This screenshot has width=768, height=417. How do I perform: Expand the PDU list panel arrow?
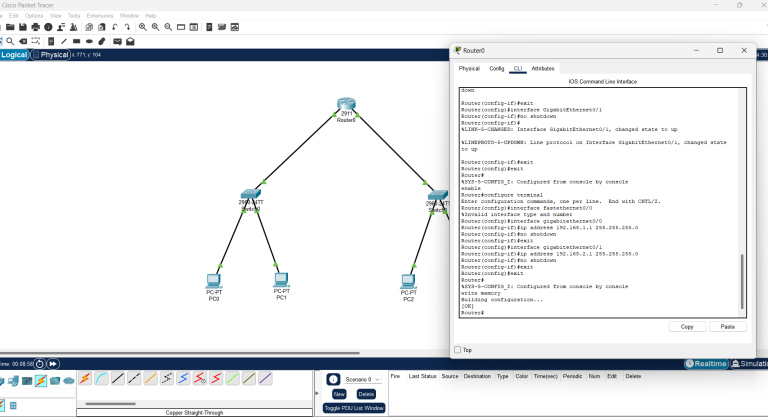coord(316,393)
